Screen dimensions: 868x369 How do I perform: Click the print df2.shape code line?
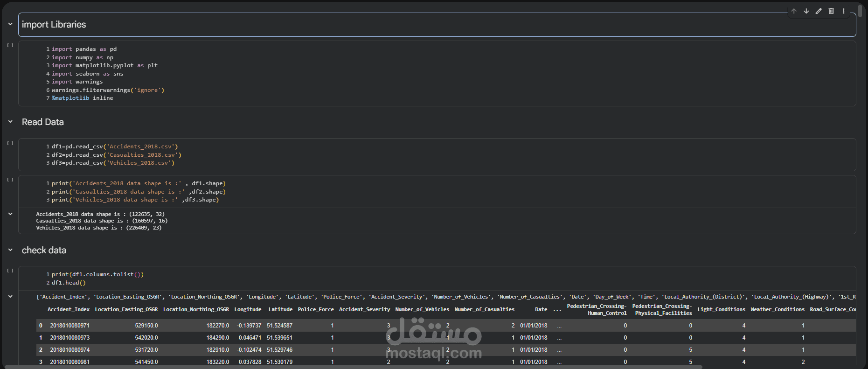139,192
